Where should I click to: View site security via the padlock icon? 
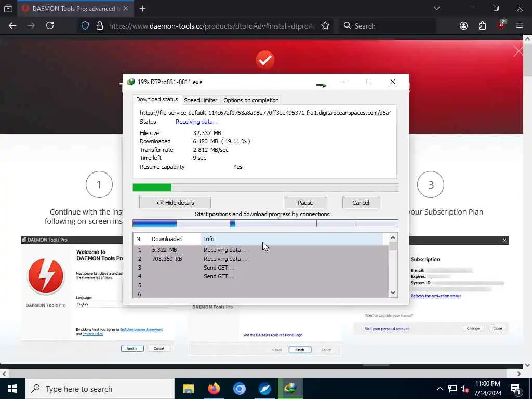pyautogui.click(x=99, y=26)
